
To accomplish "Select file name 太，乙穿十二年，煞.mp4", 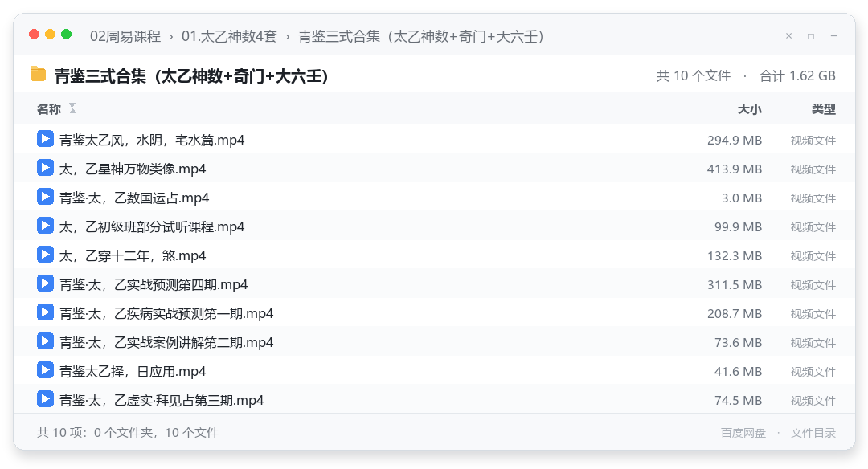I will click(x=133, y=256).
